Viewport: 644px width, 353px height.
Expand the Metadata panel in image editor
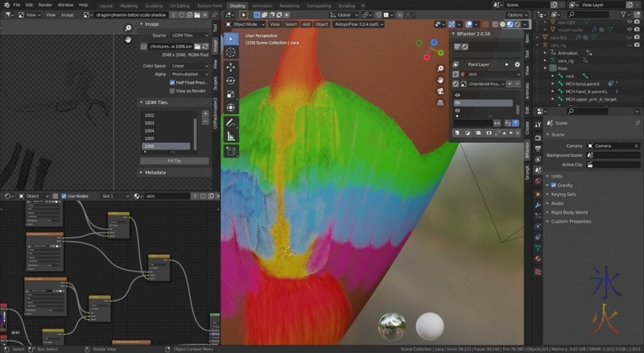pos(155,172)
